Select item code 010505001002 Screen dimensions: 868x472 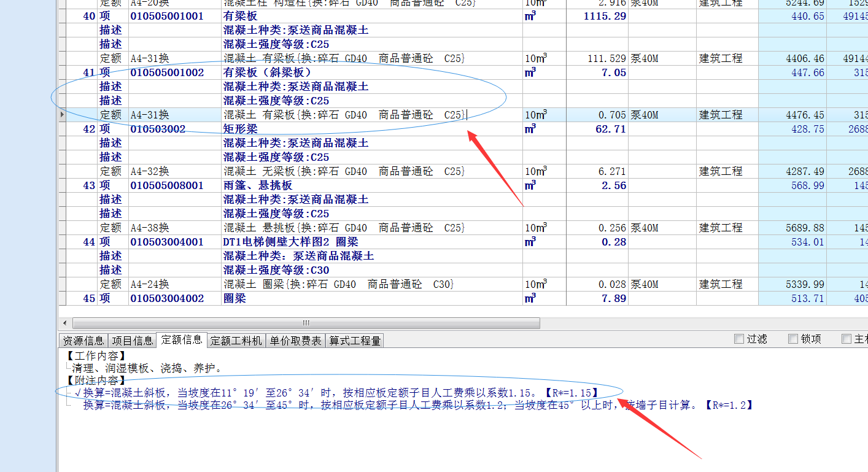point(167,72)
